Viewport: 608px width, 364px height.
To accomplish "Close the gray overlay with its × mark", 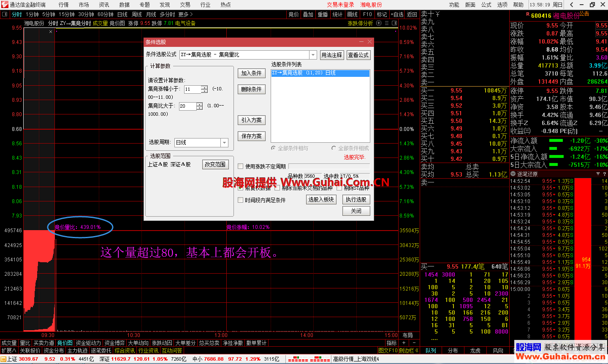I will (x=51, y=32).
